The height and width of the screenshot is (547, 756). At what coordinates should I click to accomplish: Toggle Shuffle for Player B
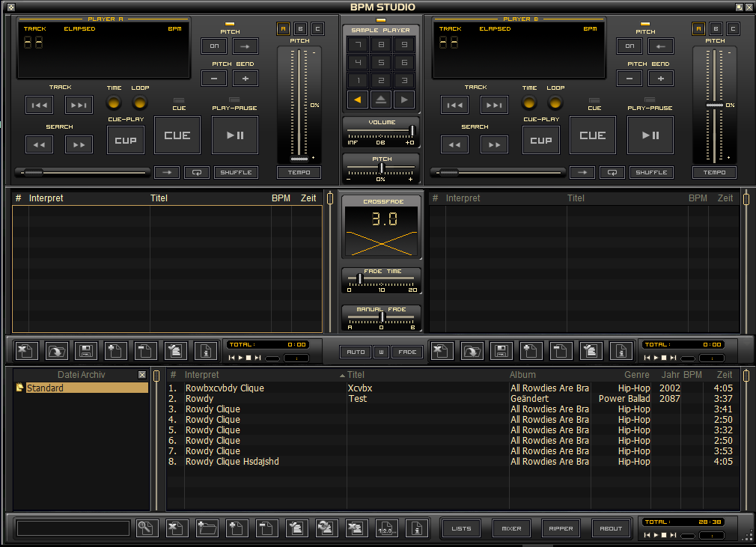(650, 172)
